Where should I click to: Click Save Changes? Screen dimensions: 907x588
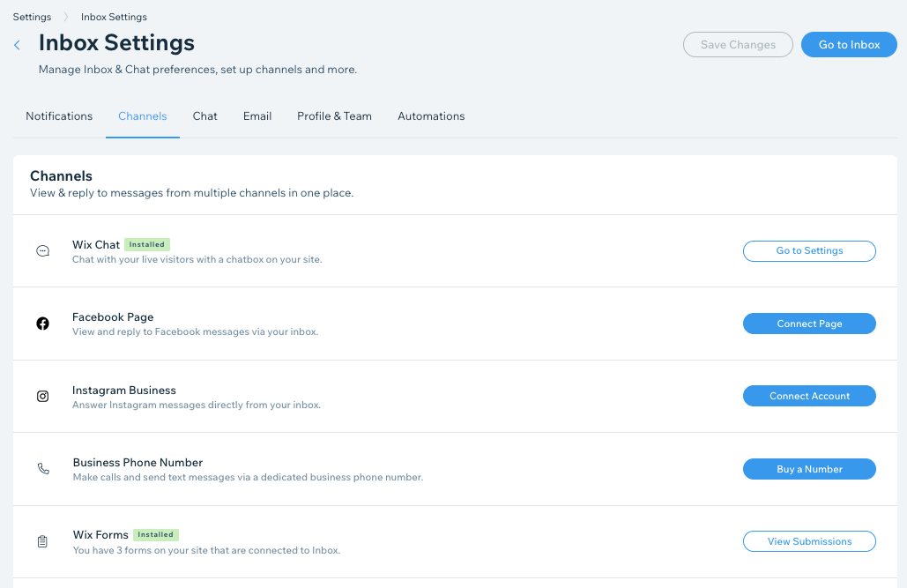tap(738, 44)
